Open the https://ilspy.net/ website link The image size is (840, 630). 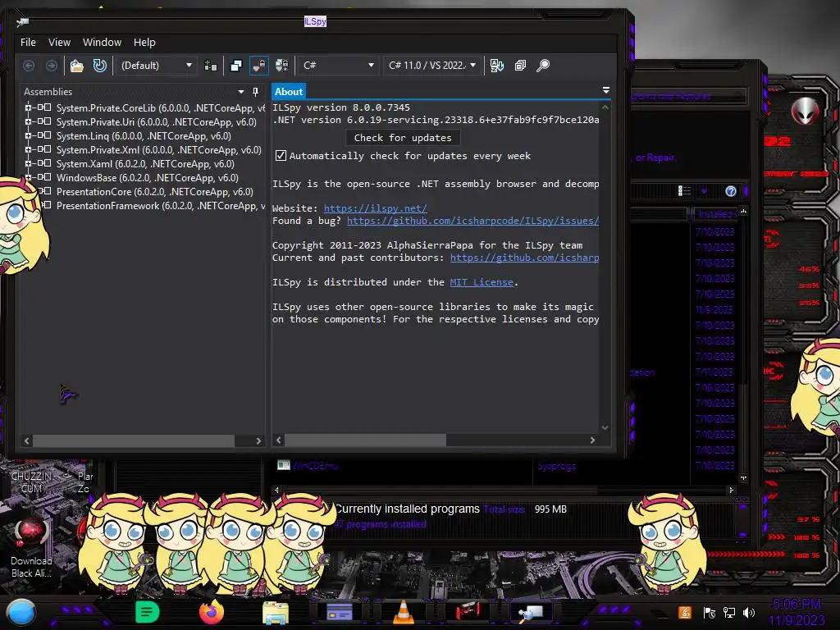point(376,208)
